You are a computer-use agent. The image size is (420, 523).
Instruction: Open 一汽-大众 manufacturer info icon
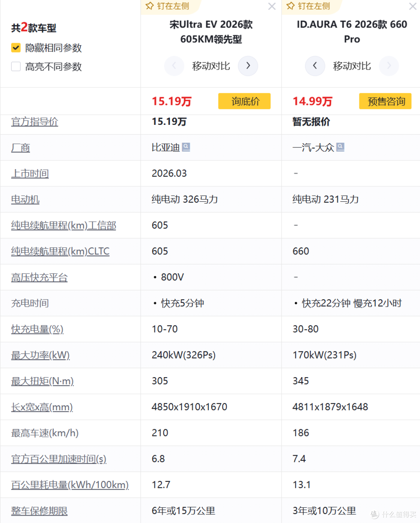(340, 147)
